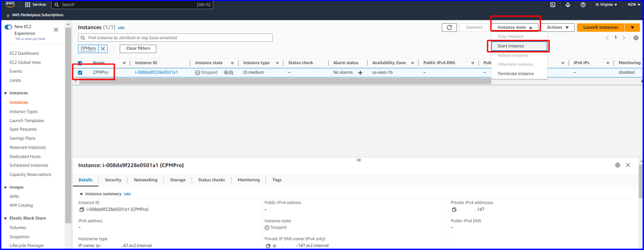Open details panel settings gear
644x250 pixels.
coord(618,165)
